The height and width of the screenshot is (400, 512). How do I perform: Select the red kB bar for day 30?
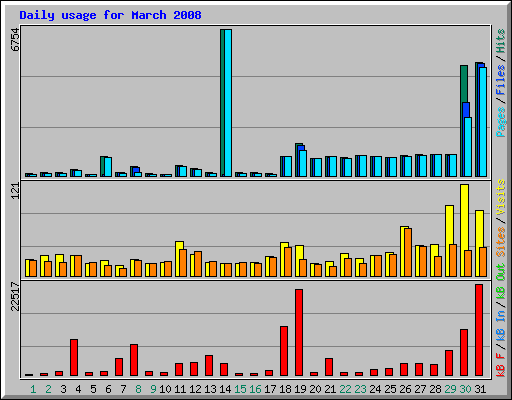tap(464, 352)
